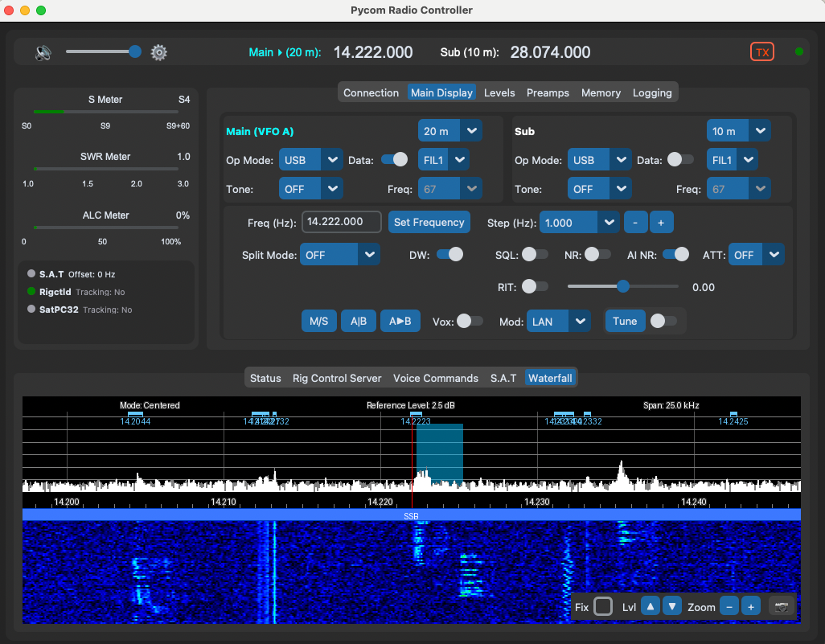825x644 pixels.
Task: Open the Sub band 10 m dropdown
Action: tap(739, 131)
